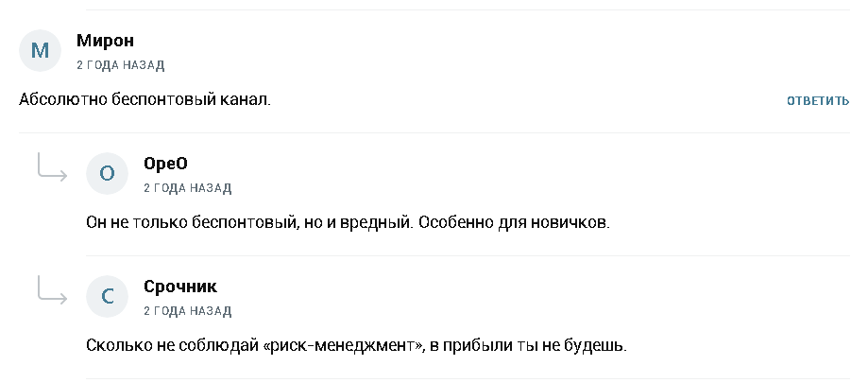Image resolution: width=868 pixels, height=383 pixels.
Task: Click the reply arrow beside Срочник's comment
Action: click(51, 289)
